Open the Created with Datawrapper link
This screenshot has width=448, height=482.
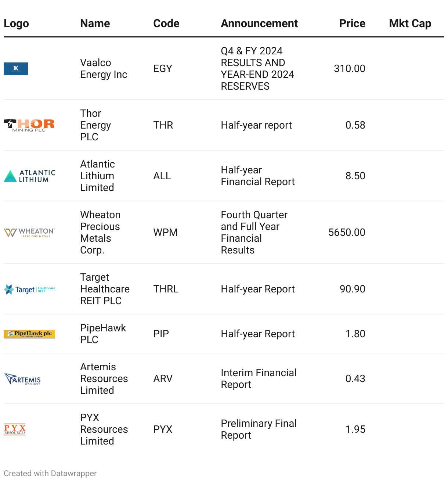50,473
